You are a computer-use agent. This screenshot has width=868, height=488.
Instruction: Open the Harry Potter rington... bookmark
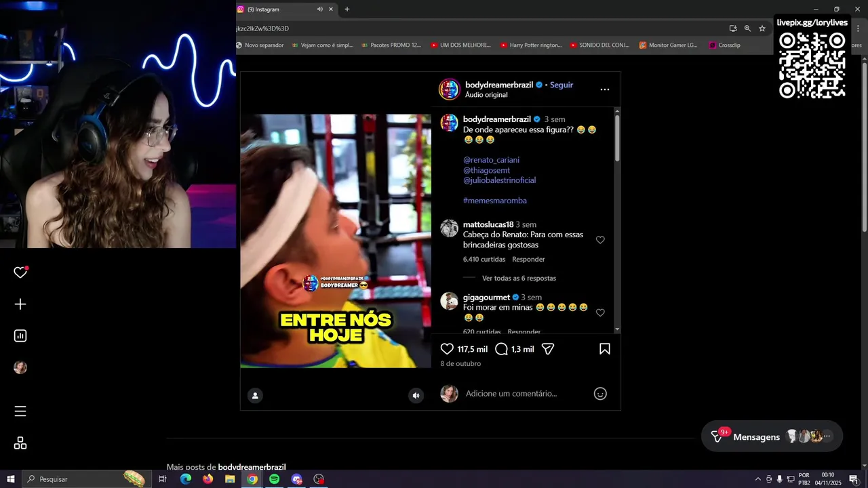click(x=531, y=45)
